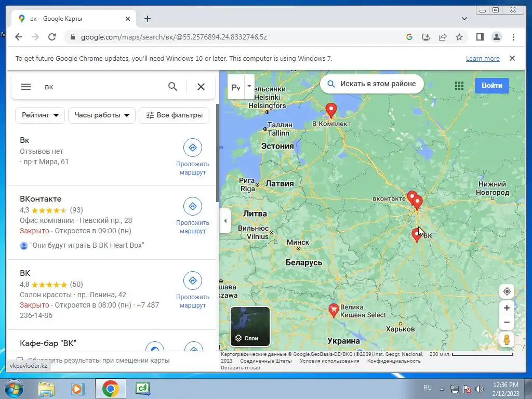Open a new tab with the plus button
The image size is (532, 399).
coord(147,19)
